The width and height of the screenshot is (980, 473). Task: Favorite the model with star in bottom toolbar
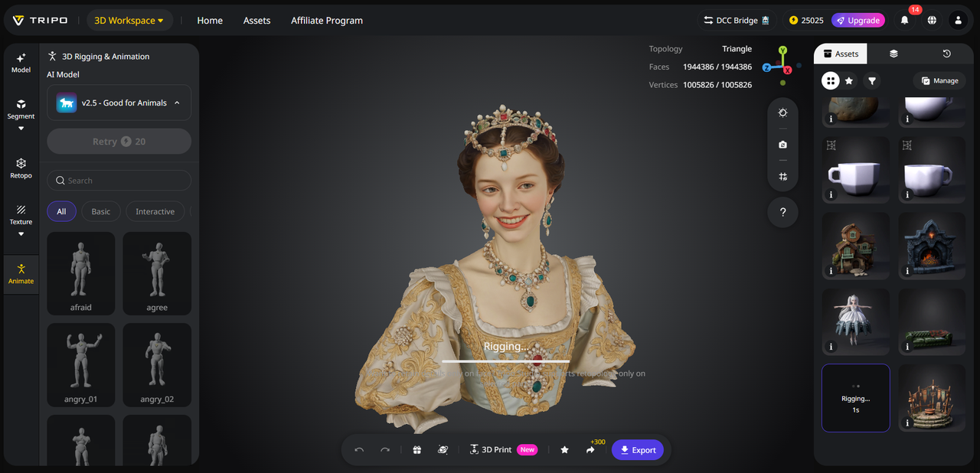(564, 450)
